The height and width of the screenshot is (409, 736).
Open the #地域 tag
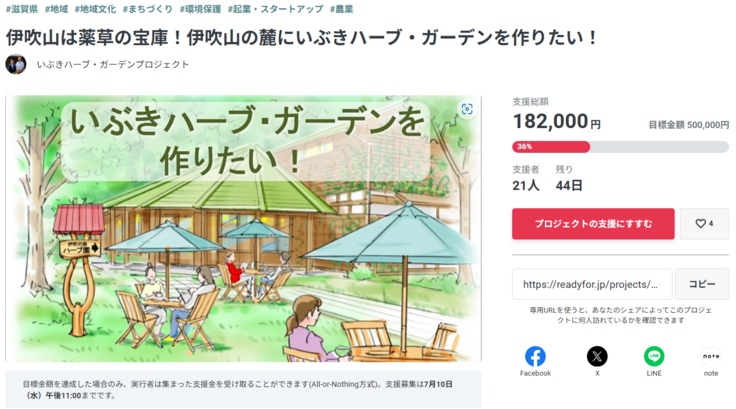point(55,9)
